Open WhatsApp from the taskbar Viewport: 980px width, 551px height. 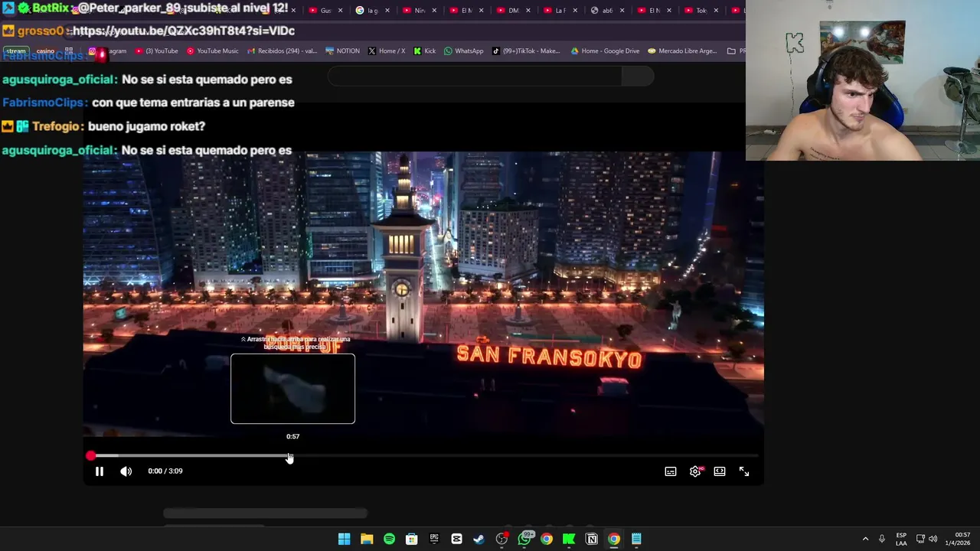tap(524, 539)
